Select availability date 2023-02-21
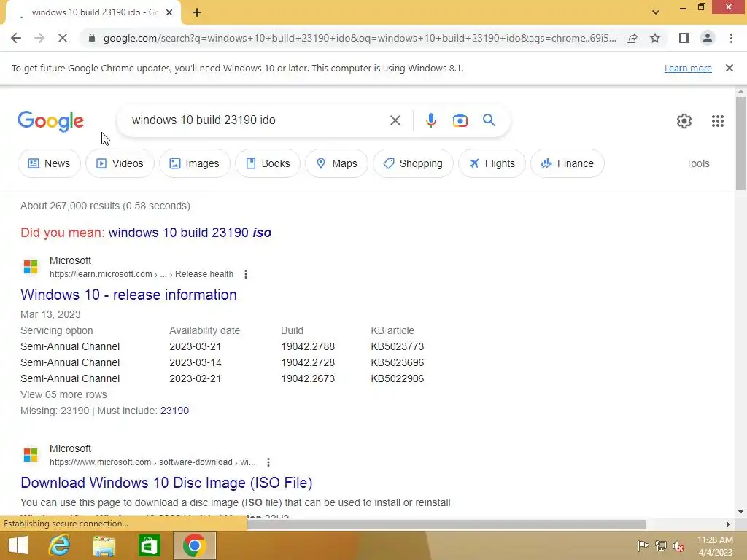 (x=196, y=379)
